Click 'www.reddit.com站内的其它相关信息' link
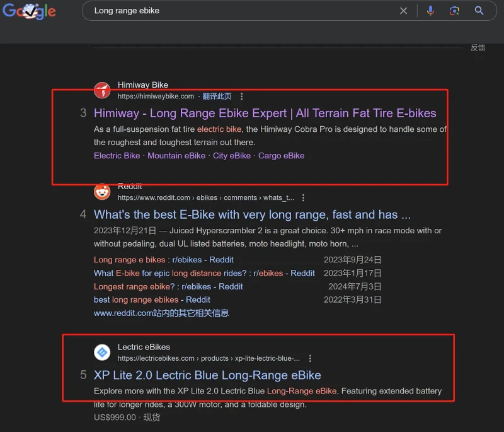 coord(161,313)
